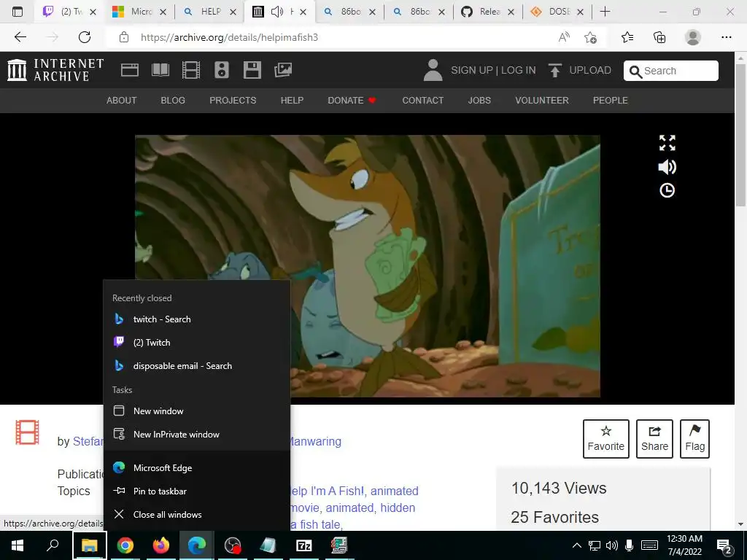The height and width of the screenshot is (560, 747).
Task: Click the video player frame
Action: tap(368, 266)
